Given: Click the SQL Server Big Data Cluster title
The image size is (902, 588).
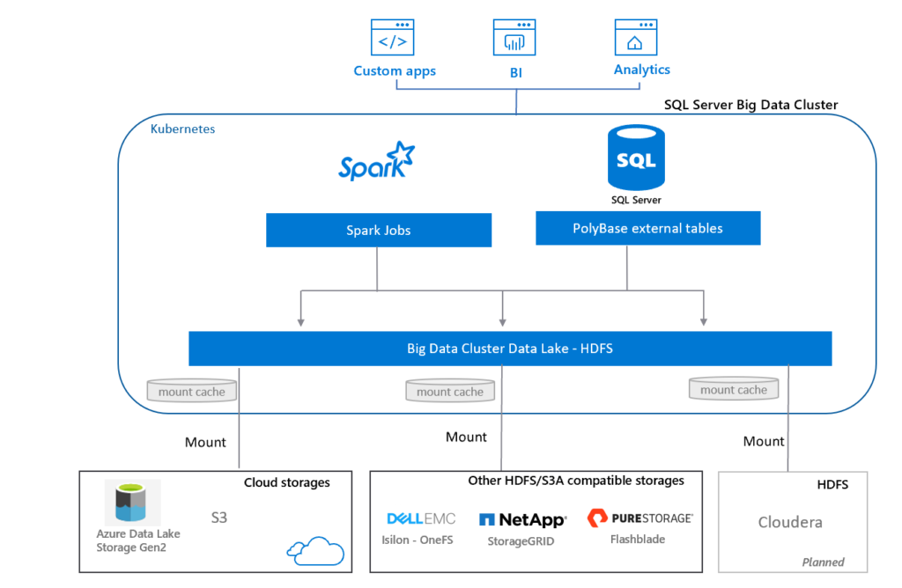Looking at the screenshot, I should 750,104.
